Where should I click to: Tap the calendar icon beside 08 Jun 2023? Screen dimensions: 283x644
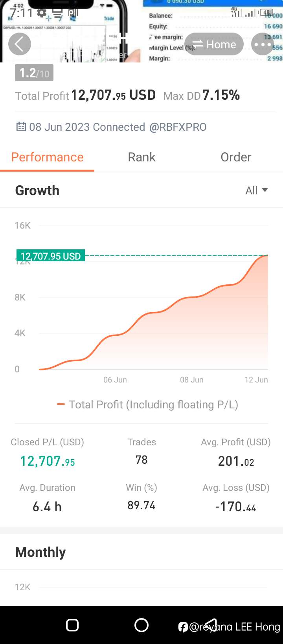(x=21, y=127)
